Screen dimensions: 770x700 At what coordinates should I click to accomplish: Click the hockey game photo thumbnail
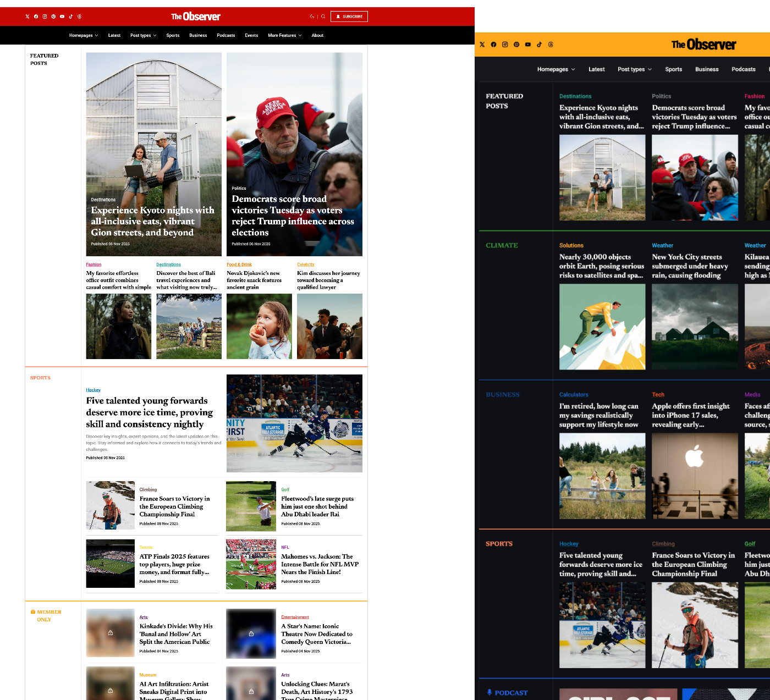point(294,423)
